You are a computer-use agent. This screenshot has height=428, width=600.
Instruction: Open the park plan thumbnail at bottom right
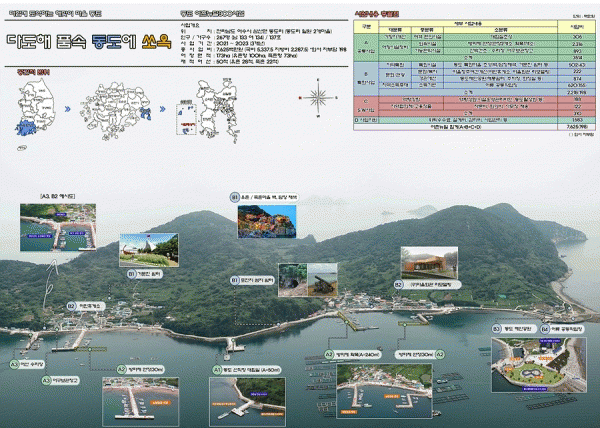tap(539, 361)
